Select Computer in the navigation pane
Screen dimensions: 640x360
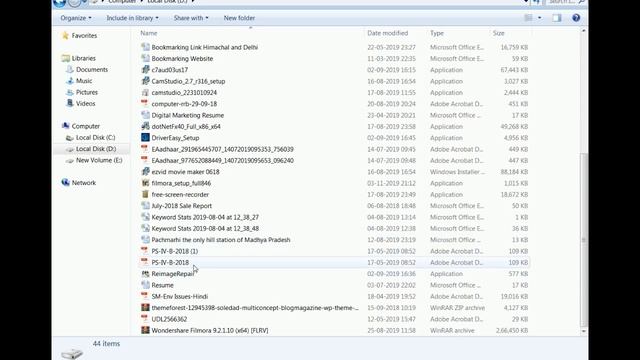85,126
